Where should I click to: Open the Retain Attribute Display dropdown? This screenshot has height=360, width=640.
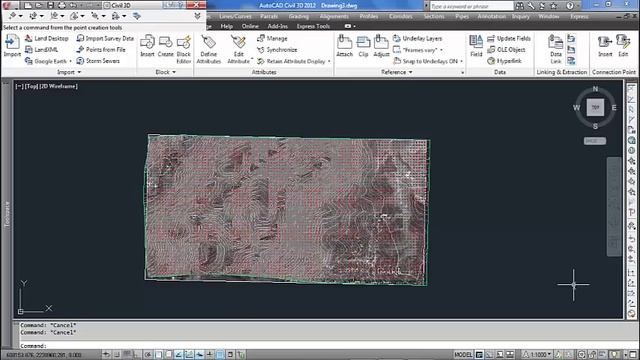pyautogui.click(x=329, y=61)
